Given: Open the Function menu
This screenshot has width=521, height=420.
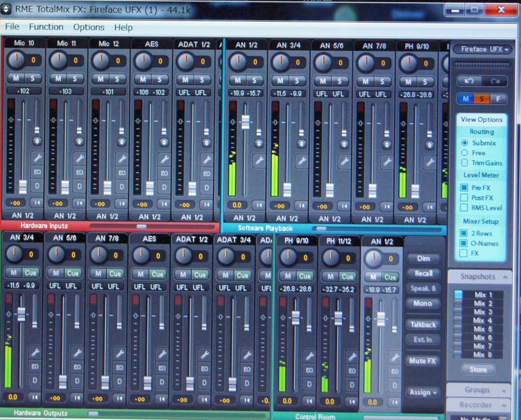Looking at the screenshot, I should (x=46, y=27).
